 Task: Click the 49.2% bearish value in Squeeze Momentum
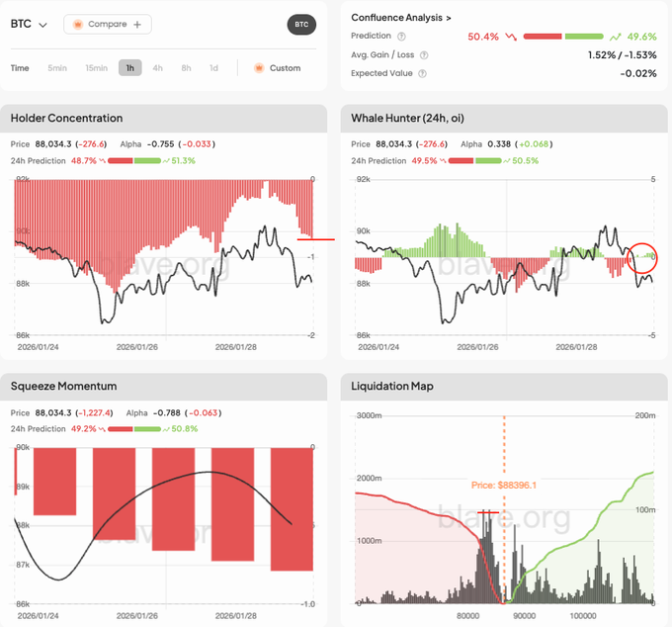point(84,429)
